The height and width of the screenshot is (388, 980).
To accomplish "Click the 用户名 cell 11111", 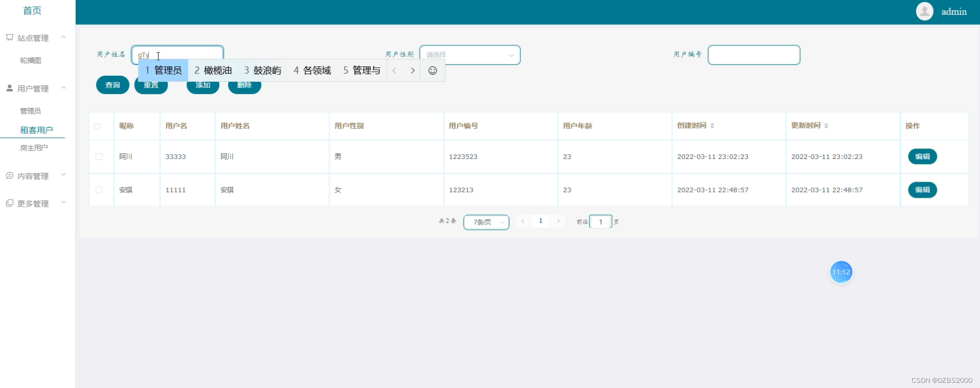I will pos(176,190).
